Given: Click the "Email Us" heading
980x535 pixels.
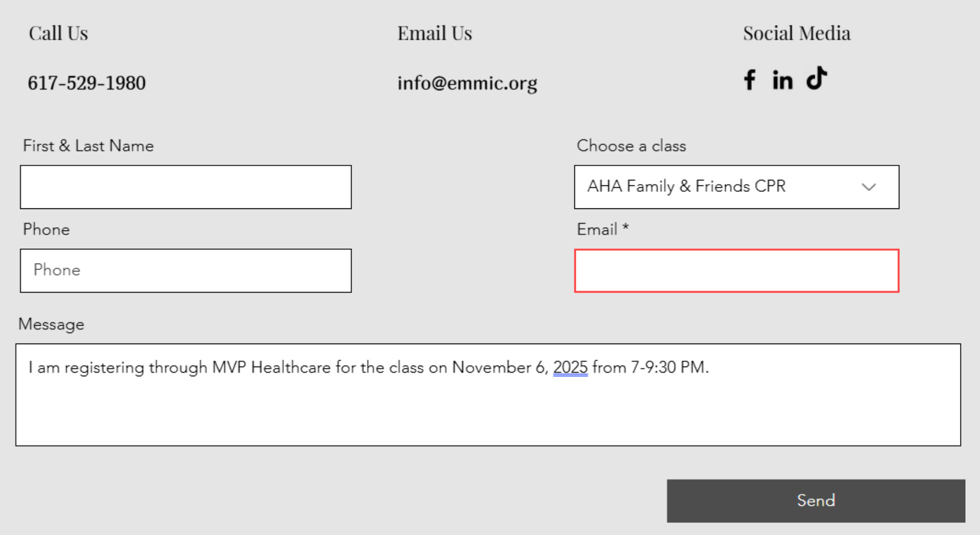Looking at the screenshot, I should point(434,34).
